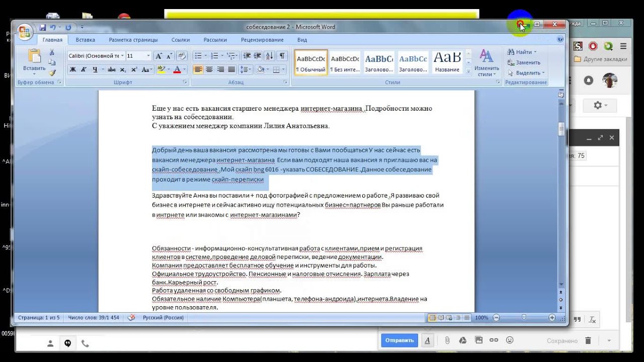Apply the Название style
644x362 pixels.
447,62
